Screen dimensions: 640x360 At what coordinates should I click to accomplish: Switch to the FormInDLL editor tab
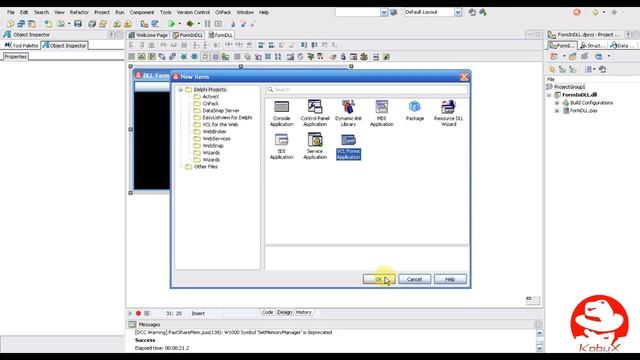tap(188, 35)
